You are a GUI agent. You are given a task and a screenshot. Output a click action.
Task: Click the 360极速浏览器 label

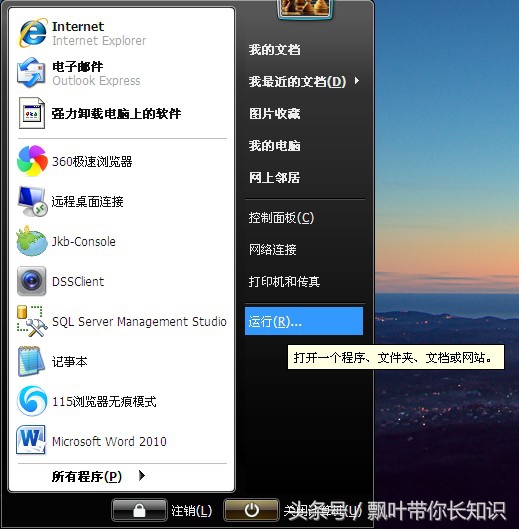click(x=92, y=162)
